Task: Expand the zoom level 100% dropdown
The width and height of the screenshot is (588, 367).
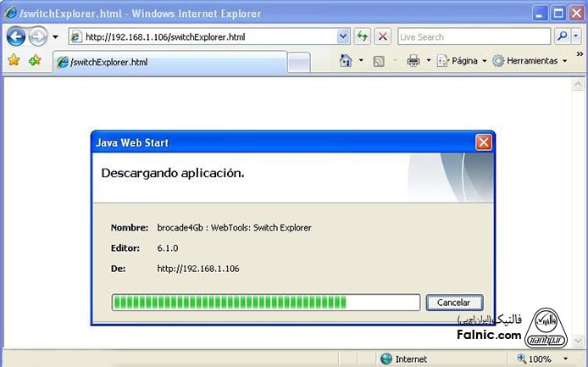Action: point(568,359)
